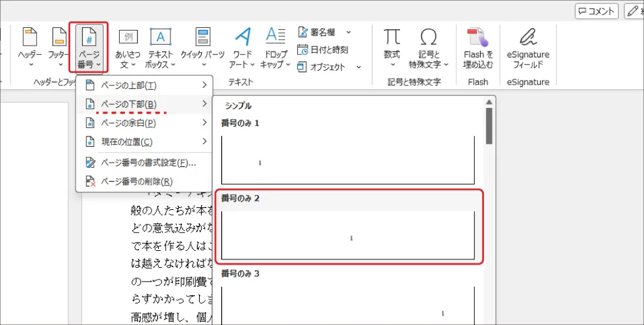
Task: Click the ページの余白 menu item icon
Action: coord(90,123)
